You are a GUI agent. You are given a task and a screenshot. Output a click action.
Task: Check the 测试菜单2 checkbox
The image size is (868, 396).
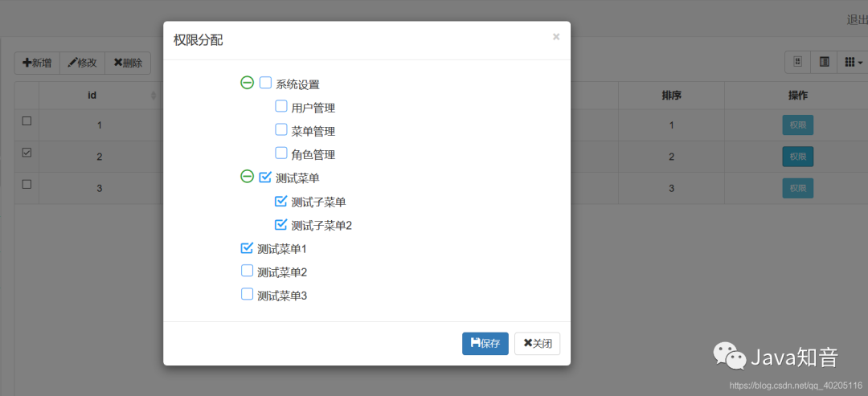pyautogui.click(x=247, y=271)
